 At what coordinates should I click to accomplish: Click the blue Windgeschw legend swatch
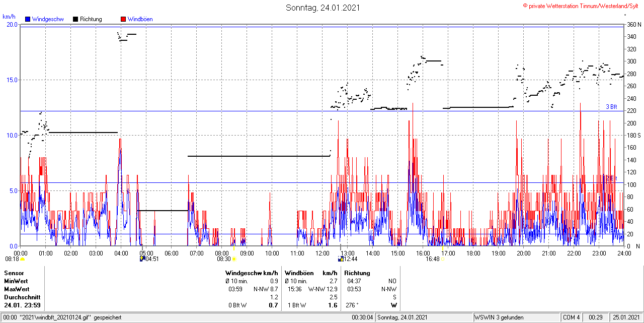(28, 19)
